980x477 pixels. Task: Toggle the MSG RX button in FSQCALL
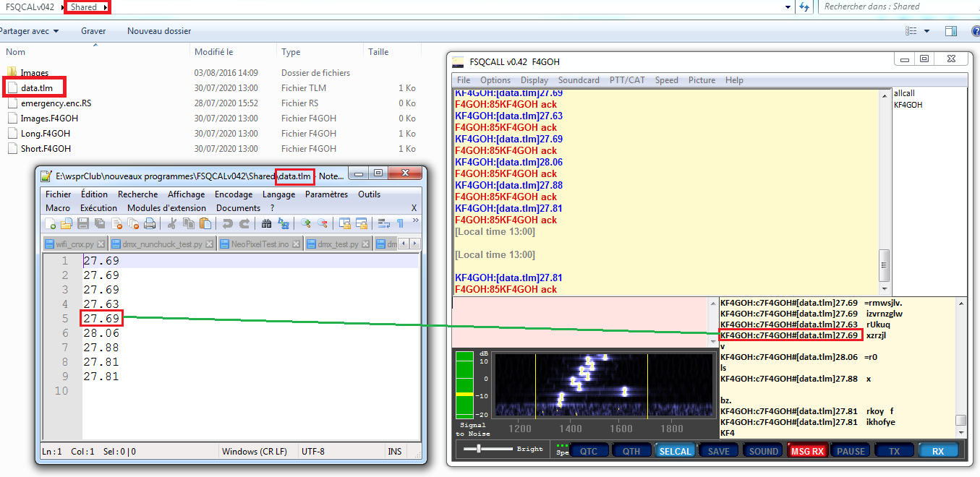(x=807, y=451)
